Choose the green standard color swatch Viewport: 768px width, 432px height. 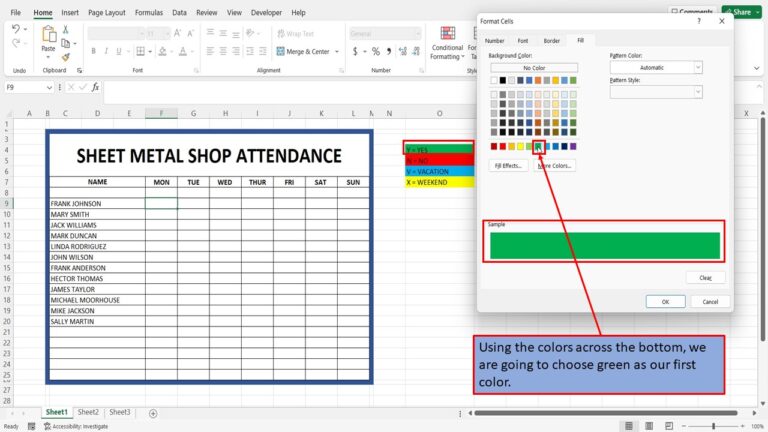click(x=538, y=146)
